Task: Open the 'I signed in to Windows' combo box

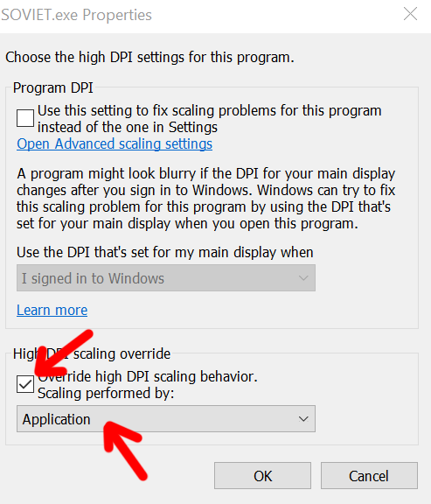Action: click(166, 278)
